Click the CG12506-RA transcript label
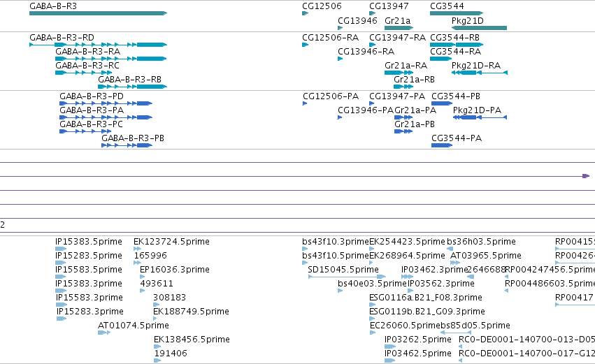 coord(330,38)
